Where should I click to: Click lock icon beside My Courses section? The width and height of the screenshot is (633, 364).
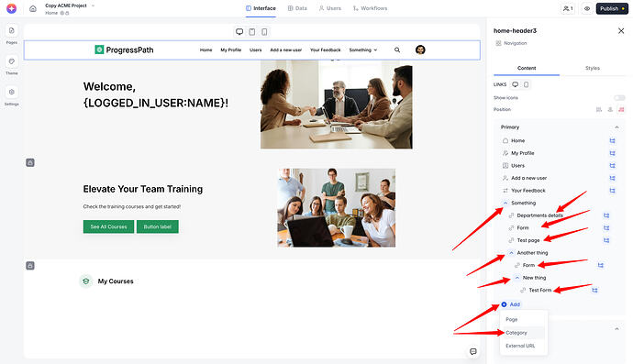(x=30, y=266)
